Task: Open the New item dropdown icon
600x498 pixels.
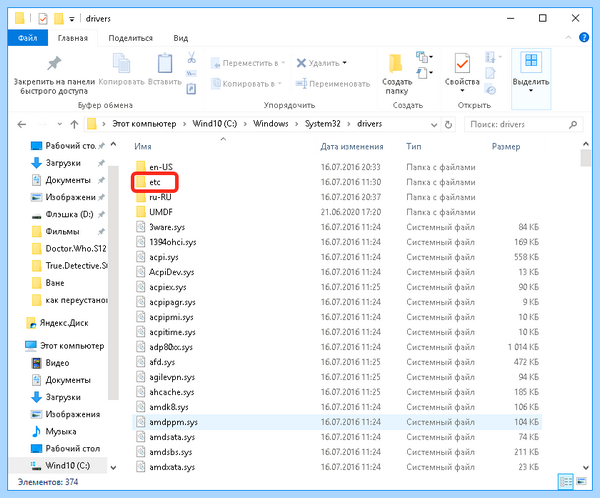Action: [424, 57]
